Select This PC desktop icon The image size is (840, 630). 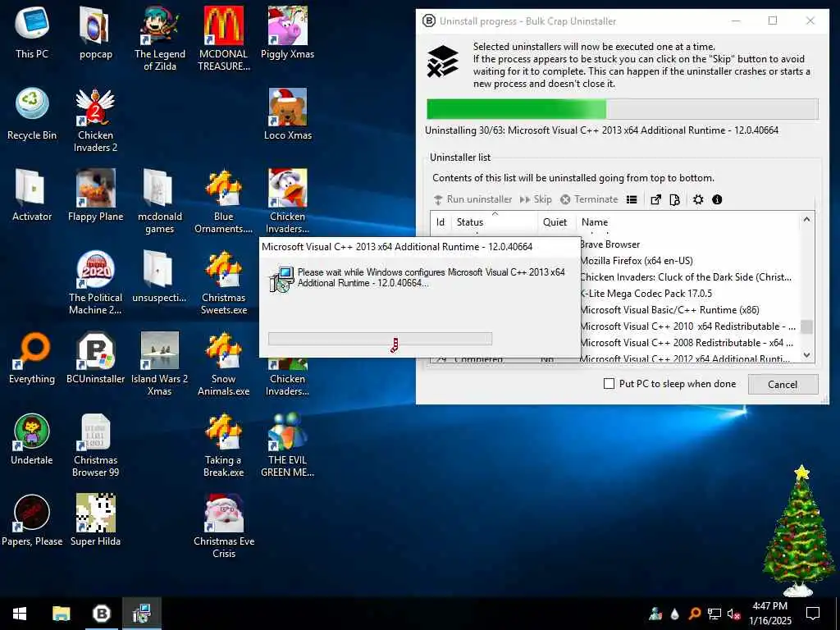(32, 32)
